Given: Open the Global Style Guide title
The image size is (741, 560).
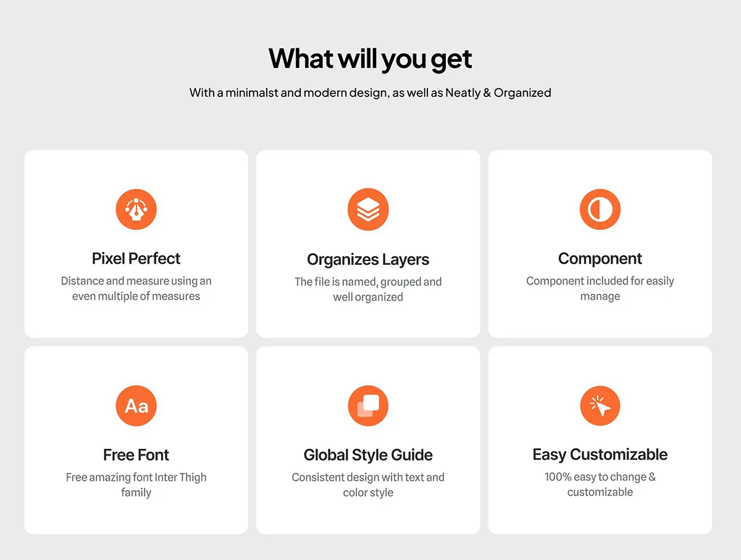Looking at the screenshot, I should tap(368, 455).
